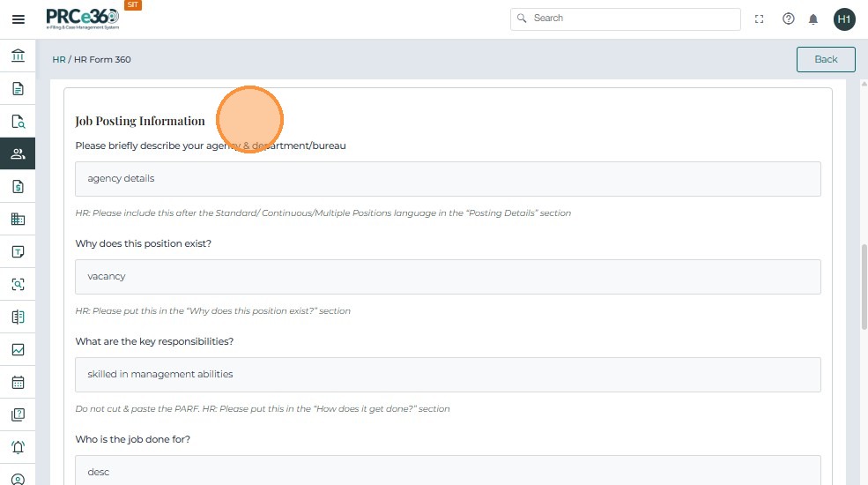
Task: Open the office building grid sidebar icon
Action: [x=18, y=219]
